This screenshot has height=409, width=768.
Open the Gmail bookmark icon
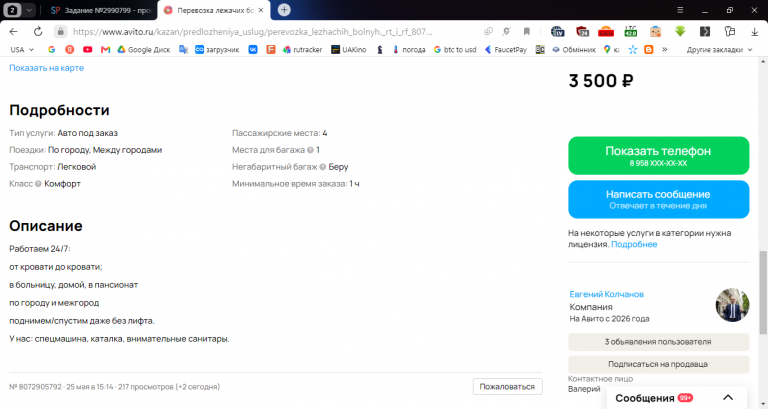pos(105,49)
